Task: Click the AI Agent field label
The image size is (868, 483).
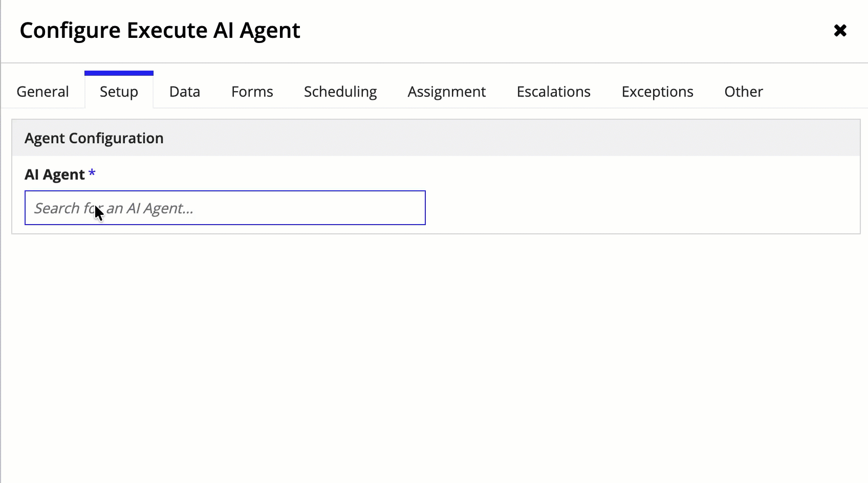Action: tap(55, 174)
